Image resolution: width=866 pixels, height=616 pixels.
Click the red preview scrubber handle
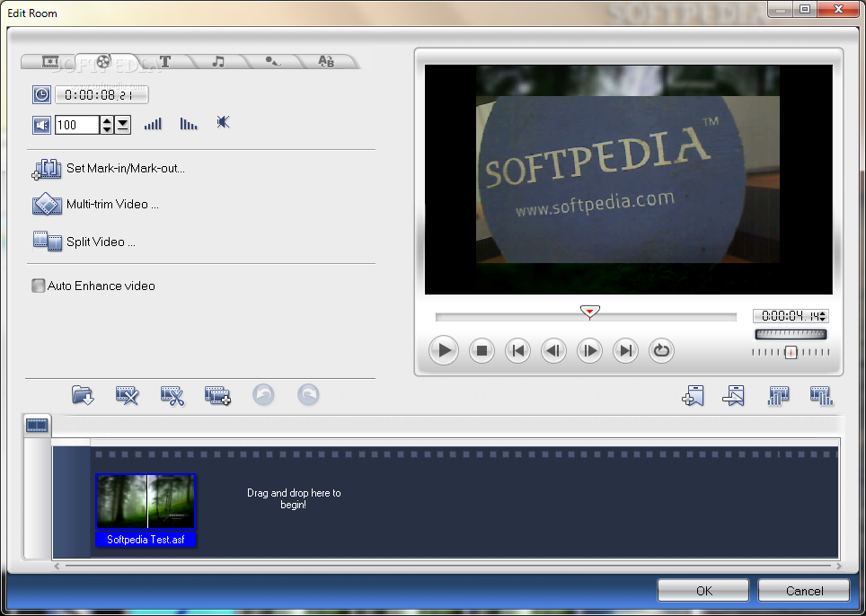590,313
